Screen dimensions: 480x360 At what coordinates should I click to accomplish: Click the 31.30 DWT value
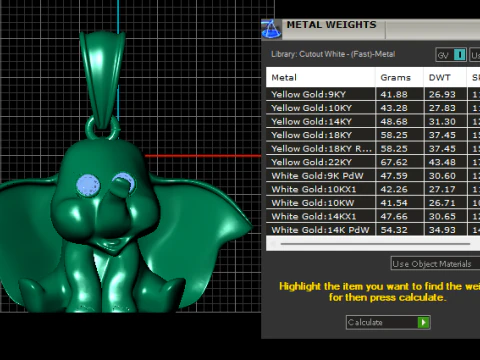pos(442,121)
